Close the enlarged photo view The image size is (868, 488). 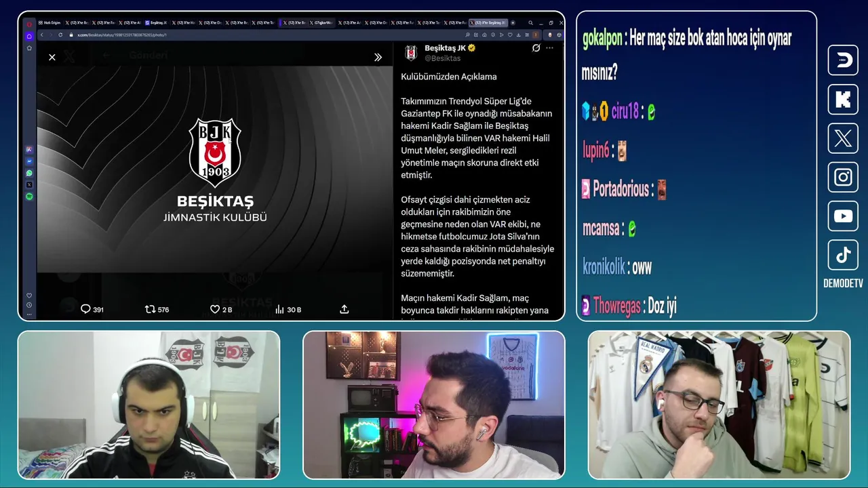click(52, 58)
